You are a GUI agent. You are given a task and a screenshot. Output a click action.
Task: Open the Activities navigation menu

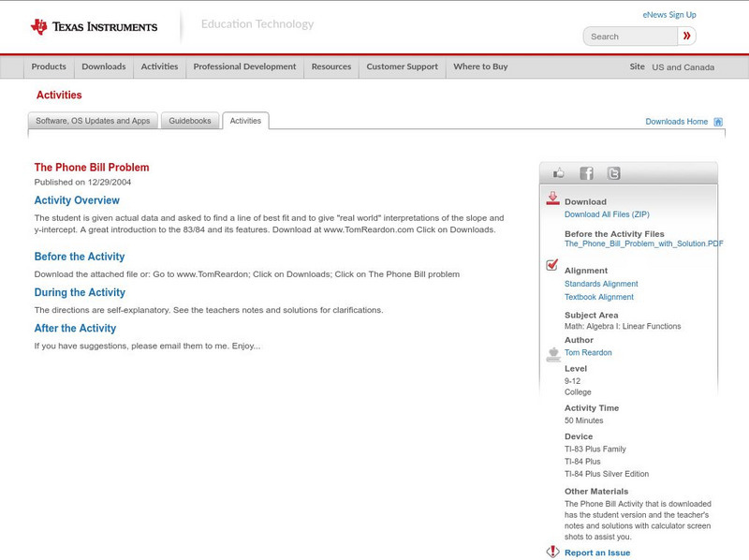(159, 66)
